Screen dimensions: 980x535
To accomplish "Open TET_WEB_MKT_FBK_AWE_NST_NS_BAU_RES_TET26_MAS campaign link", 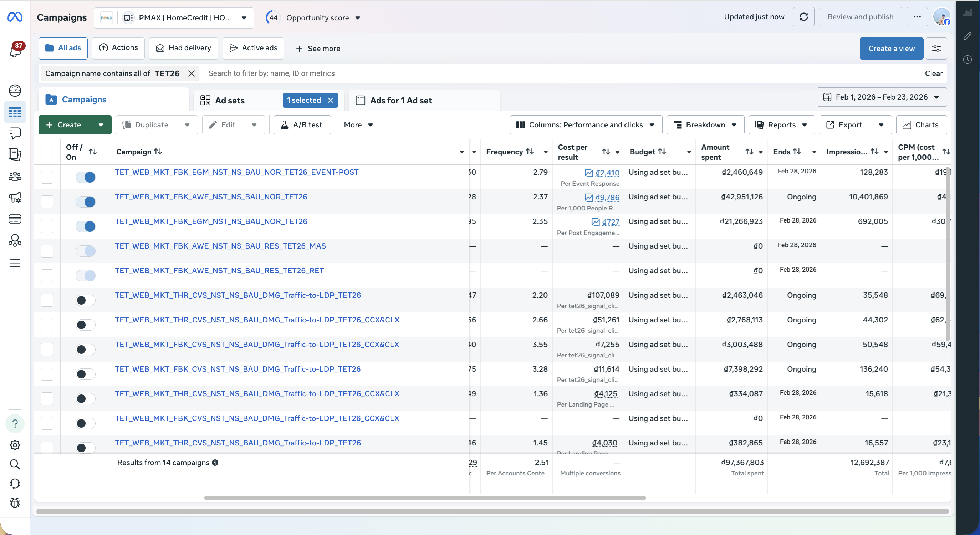I will click(x=220, y=246).
